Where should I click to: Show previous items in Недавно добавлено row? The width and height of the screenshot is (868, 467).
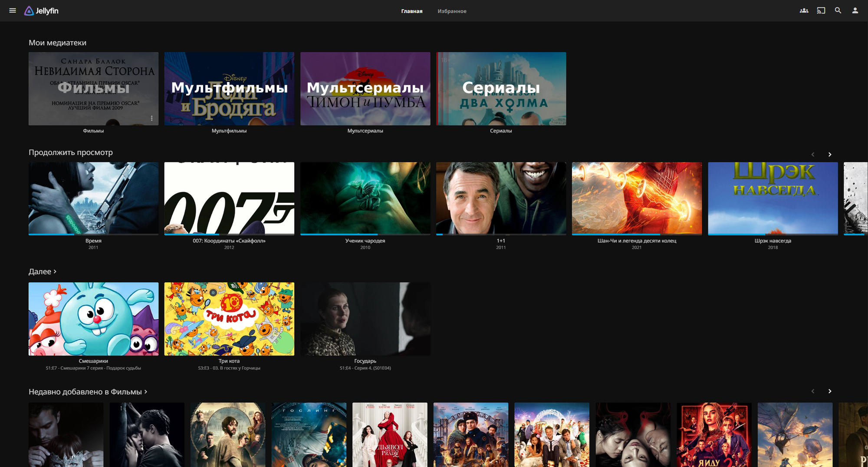pos(813,391)
